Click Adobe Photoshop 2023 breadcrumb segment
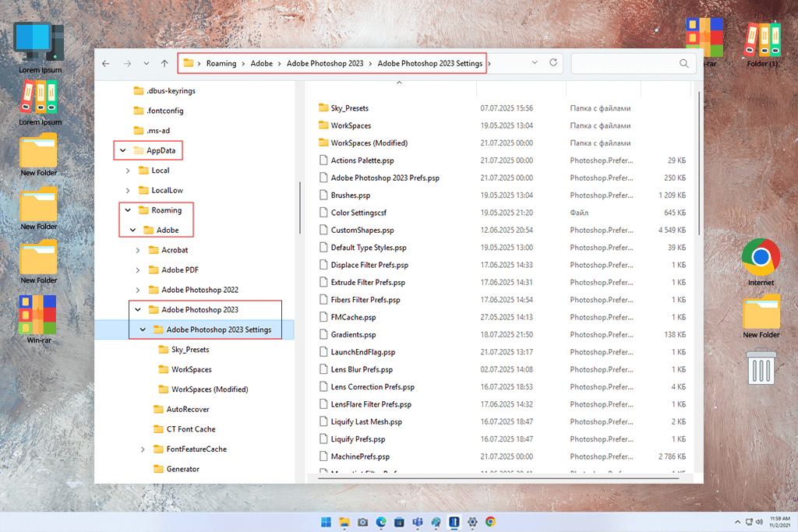The image size is (798, 532). [325, 64]
